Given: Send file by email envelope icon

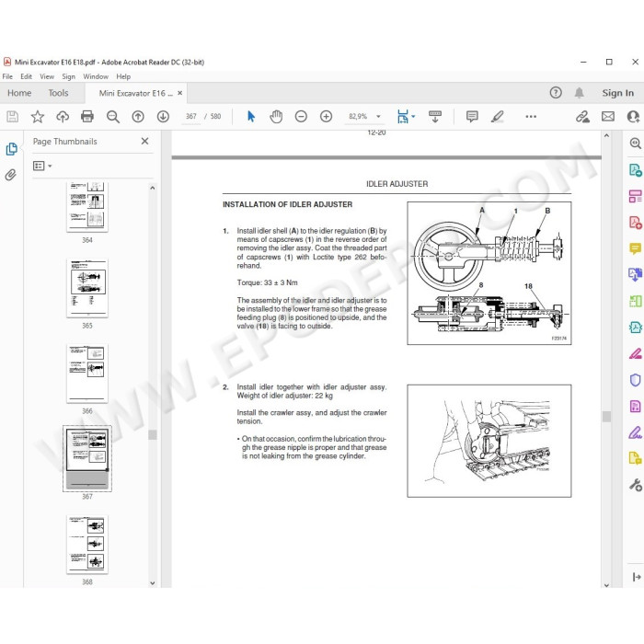Looking at the screenshot, I should (x=608, y=117).
